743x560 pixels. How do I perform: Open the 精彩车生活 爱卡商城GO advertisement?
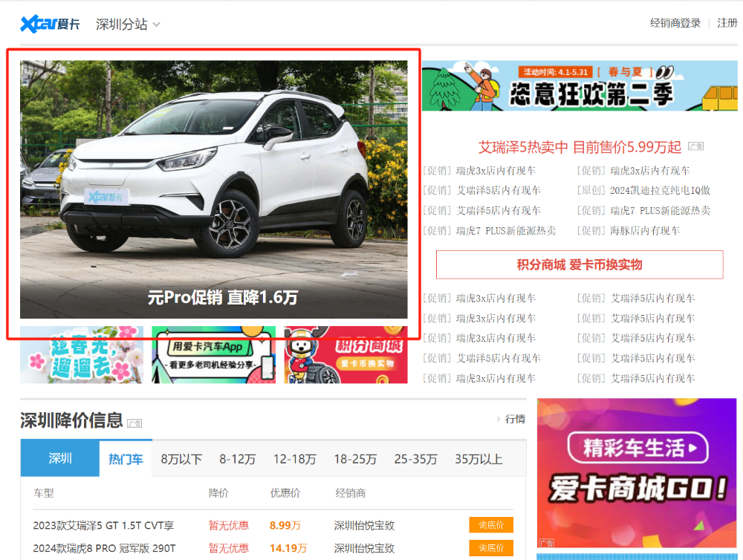click(637, 473)
